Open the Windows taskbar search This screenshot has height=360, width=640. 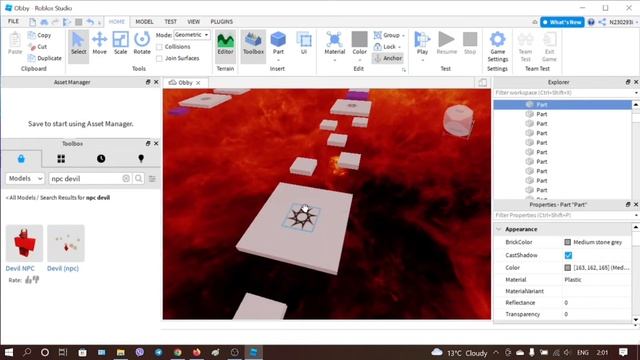27,352
